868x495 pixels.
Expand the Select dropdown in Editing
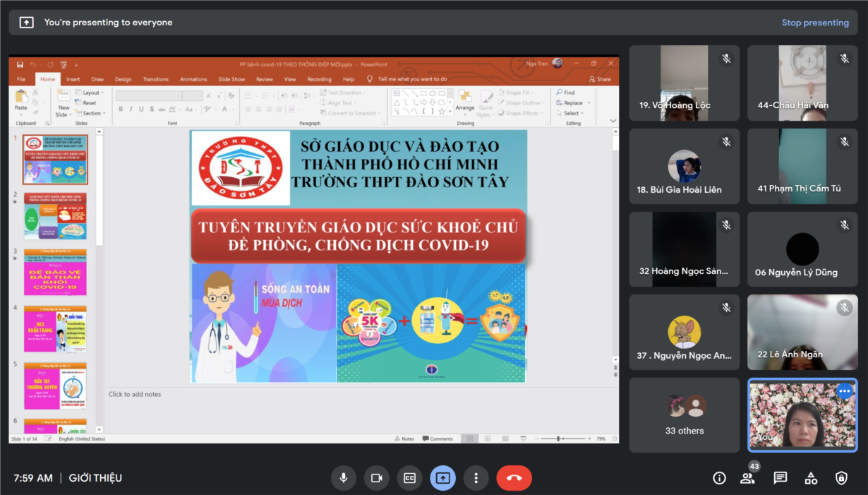[x=573, y=113]
